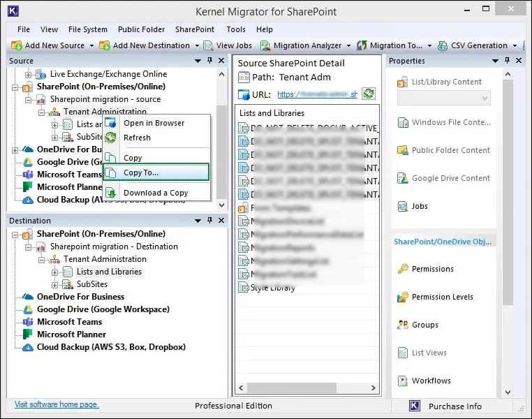This screenshot has width=532, height=419.
Task: Open the Add New Destination dropdown arrow
Action: [x=197, y=45]
